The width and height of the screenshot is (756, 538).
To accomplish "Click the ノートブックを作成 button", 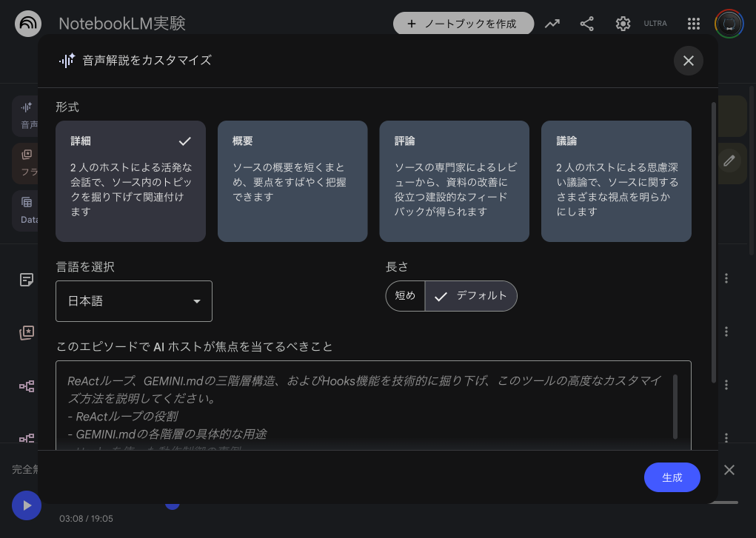I will pos(464,23).
